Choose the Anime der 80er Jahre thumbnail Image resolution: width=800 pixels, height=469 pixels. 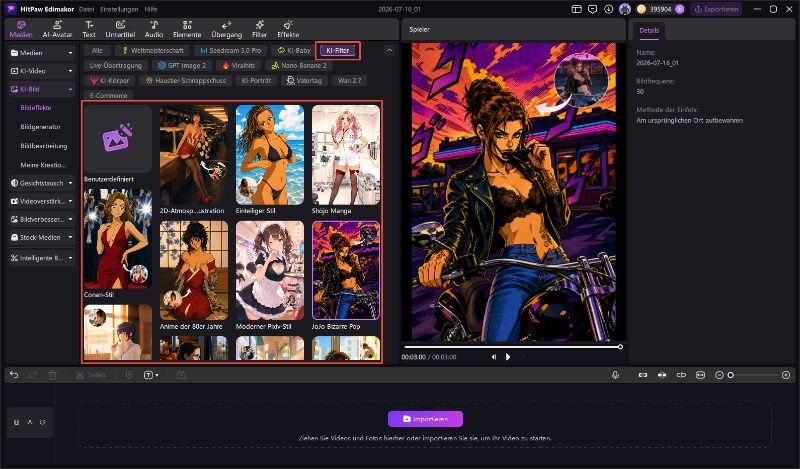click(194, 270)
